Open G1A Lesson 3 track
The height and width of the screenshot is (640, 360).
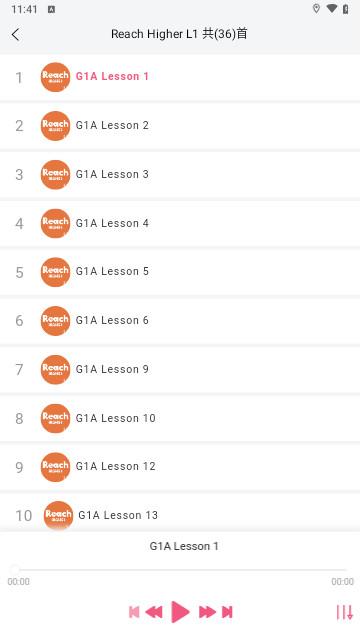(x=180, y=175)
